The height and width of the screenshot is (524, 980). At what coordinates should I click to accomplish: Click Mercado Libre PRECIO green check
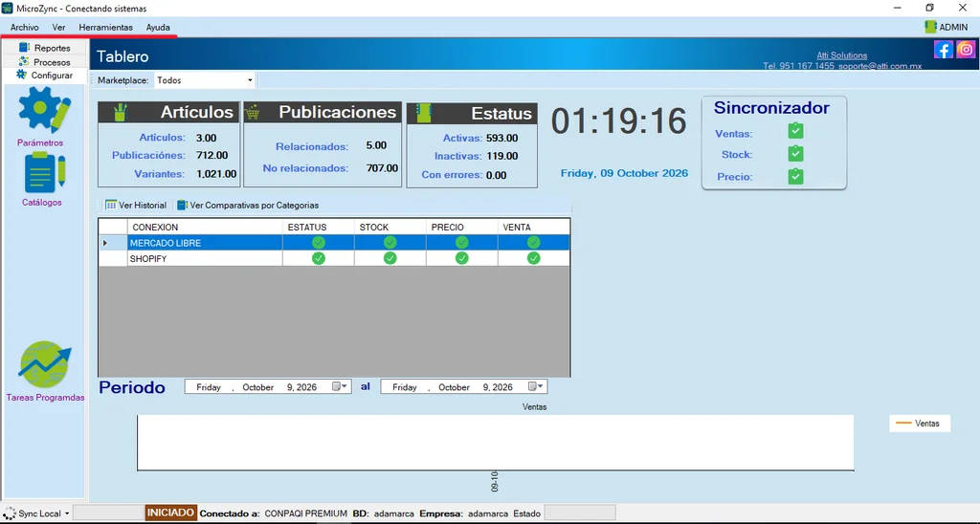[x=462, y=242]
